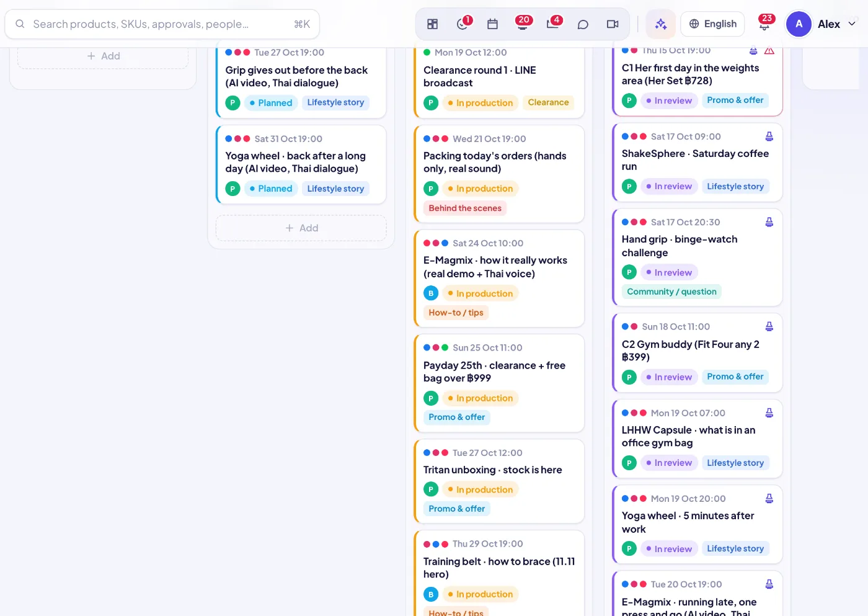868x616 pixels.
Task: Click Promo & offer tag on Payday 25th card
Action: click(457, 417)
